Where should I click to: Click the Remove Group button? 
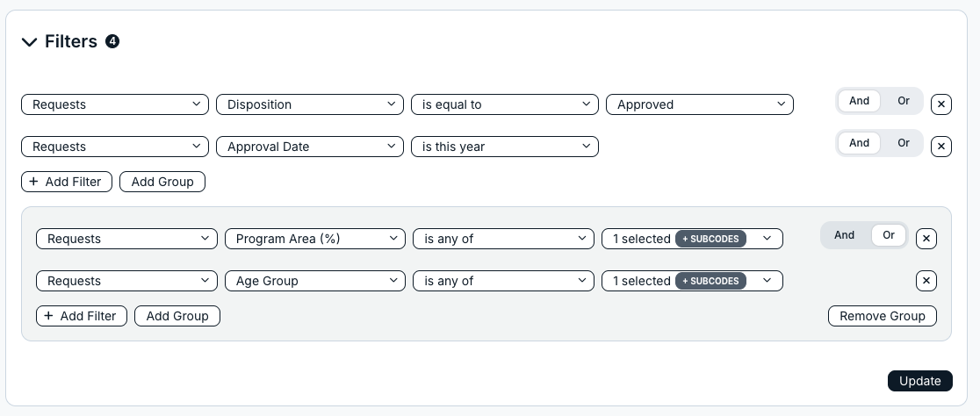pyautogui.click(x=883, y=316)
